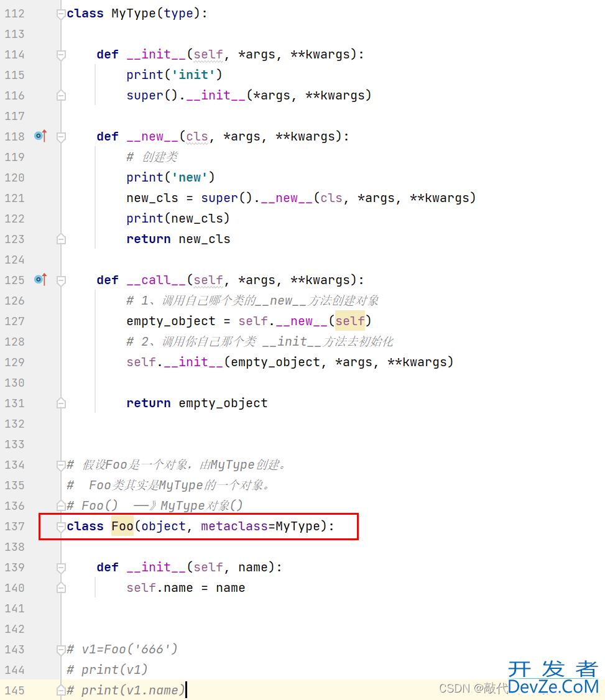Viewport: 605px width, 700px height.
Task: Collapse Foo __init__ fold on line 139
Action: click(x=61, y=568)
